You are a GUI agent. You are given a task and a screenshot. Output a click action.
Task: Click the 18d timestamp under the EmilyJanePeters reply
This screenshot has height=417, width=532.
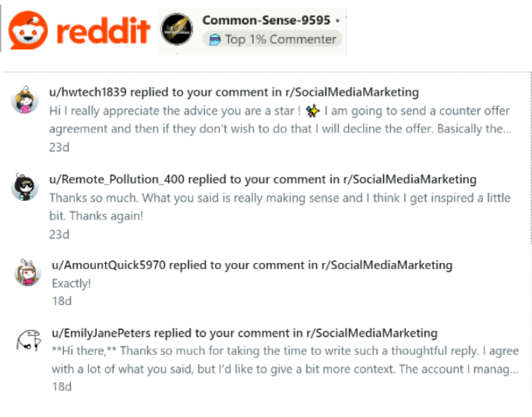[62, 387]
